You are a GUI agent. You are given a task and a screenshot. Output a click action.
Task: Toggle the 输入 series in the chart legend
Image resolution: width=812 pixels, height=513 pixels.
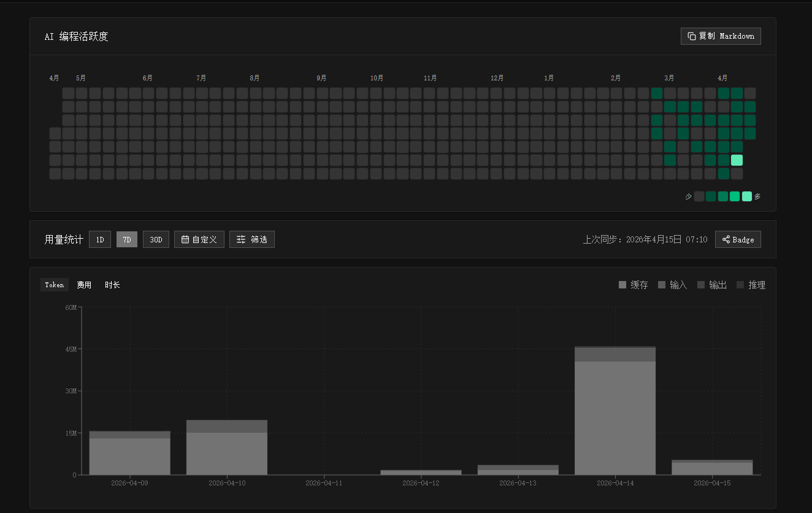[673, 285]
